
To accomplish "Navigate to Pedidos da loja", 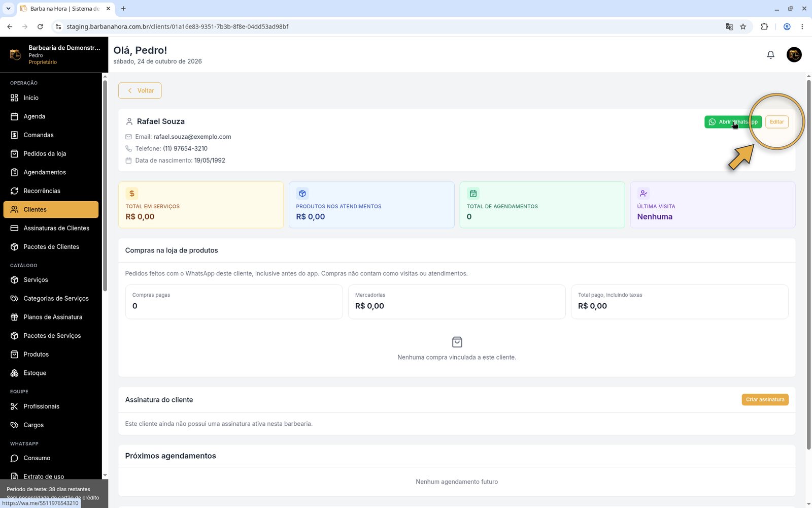I will tap(51, 153).
